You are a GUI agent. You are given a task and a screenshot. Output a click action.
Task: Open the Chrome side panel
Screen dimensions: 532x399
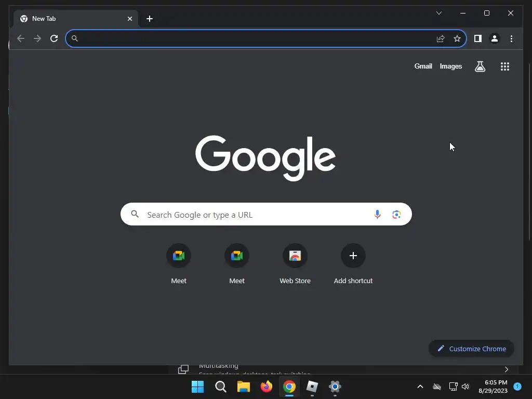[x=478, y=38]
